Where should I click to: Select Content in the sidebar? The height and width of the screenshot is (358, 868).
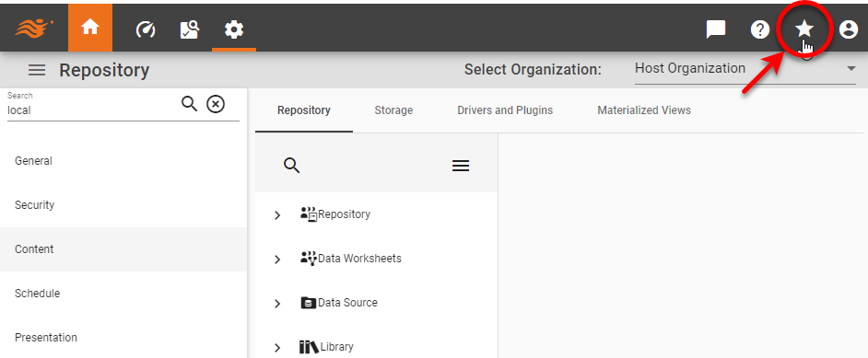click(x=123, y=249)
